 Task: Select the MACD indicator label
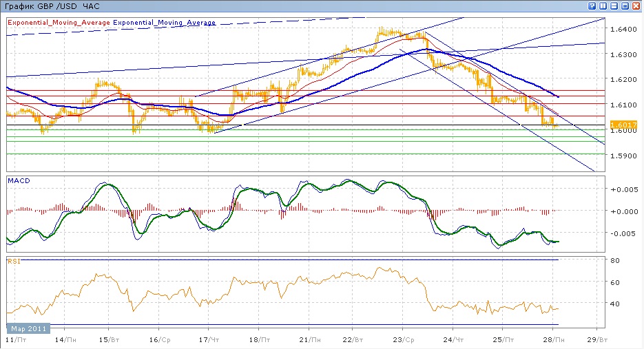coord(17,180)
